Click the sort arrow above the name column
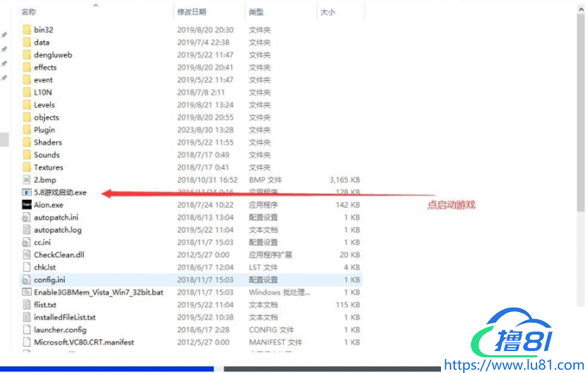The height and width of the screenshot is (373, 588). coord(96,5)
